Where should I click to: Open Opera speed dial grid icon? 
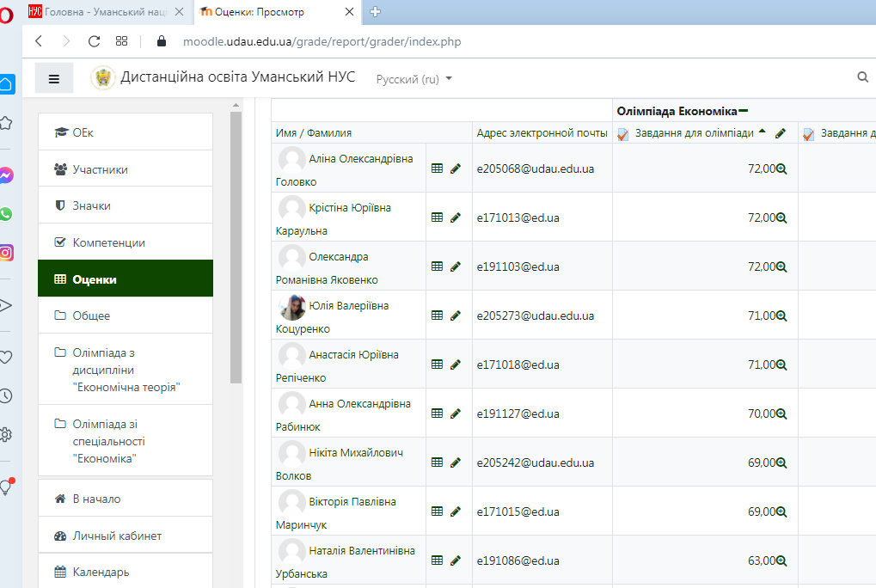[121, 41]
